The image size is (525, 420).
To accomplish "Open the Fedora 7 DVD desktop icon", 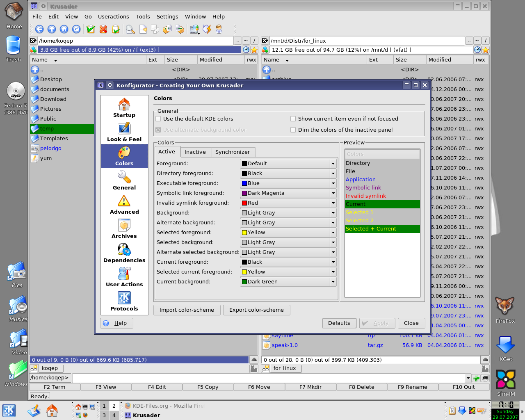I will pyautogui.click(x=16, y=98).
